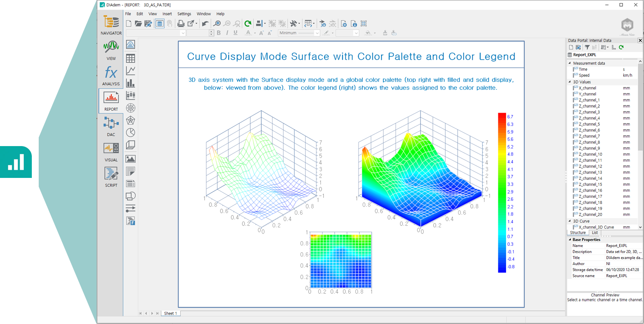Increase the font size stepper
The image size is (644, 324).
[211, 31]
